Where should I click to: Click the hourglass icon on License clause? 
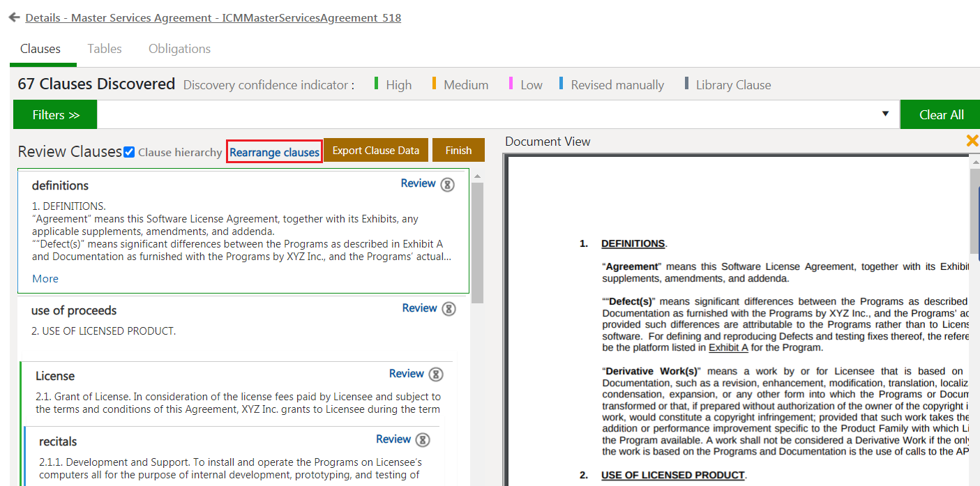(x=435, y=374)
